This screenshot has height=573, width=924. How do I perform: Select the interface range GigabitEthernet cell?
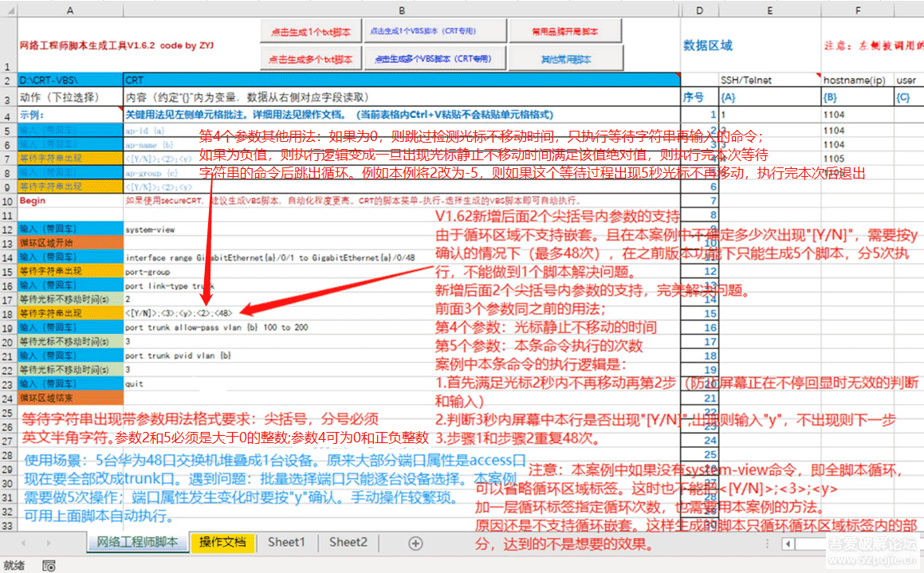coord(402,257)
